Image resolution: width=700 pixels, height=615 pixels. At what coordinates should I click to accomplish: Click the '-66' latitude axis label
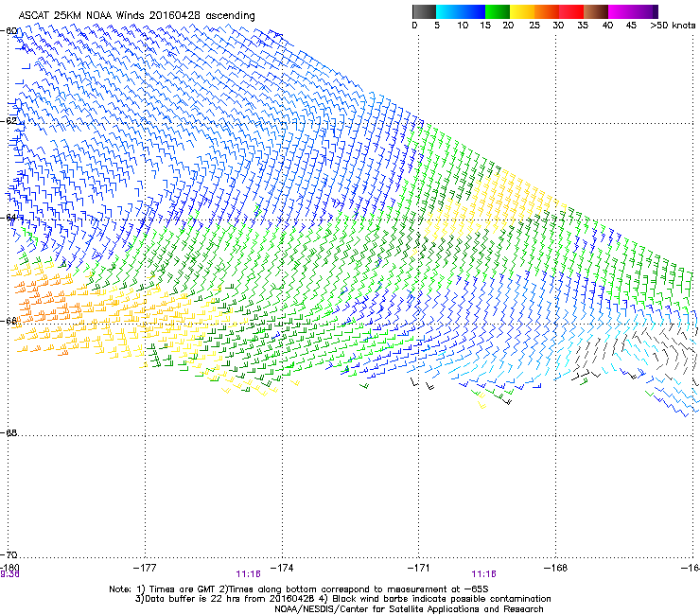tap(9, 321)
